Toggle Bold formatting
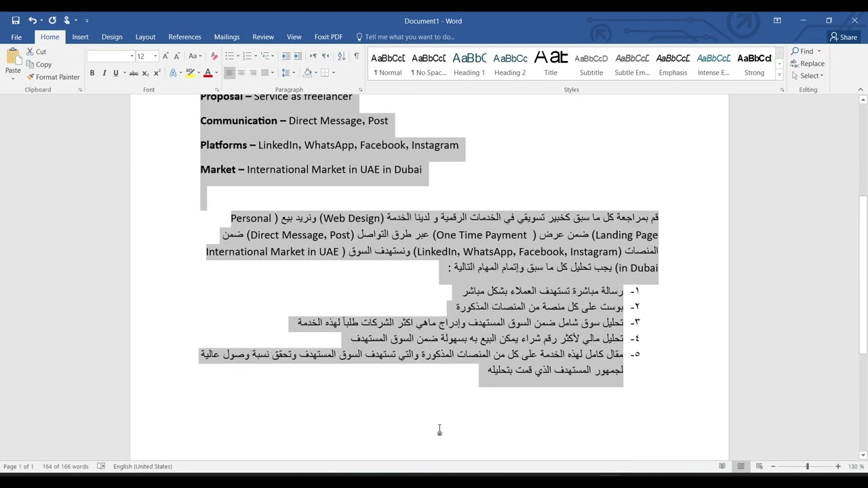Image resolution: width=868 pixels, height=488 pixels. [92, 73]
